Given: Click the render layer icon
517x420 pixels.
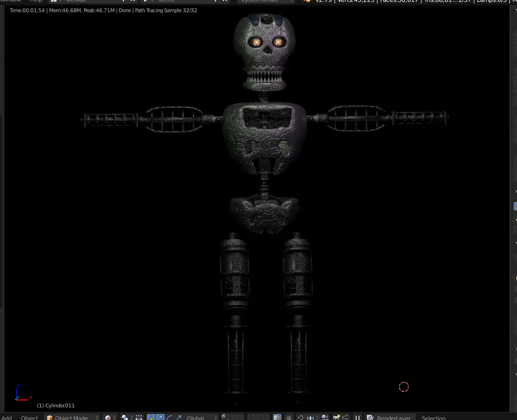Looking at the screenshot, I should pyautogui.click(x=369, y=417).
